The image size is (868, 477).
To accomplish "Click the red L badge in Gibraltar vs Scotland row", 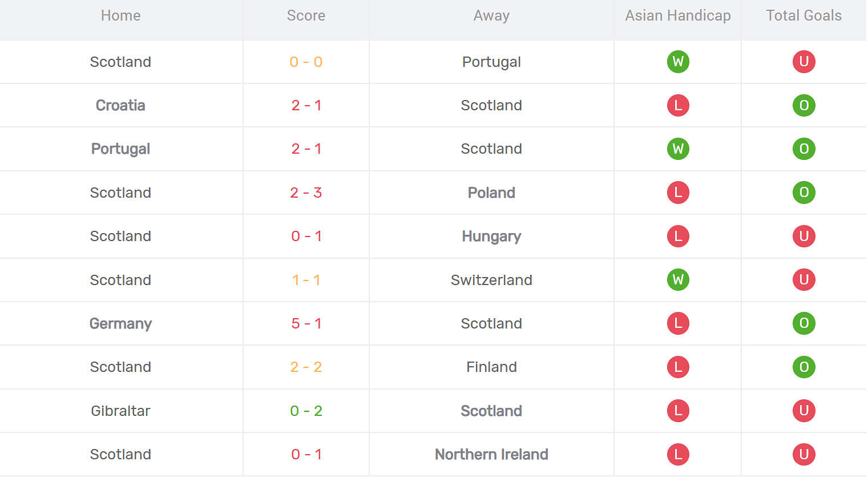I will [678, 411].
